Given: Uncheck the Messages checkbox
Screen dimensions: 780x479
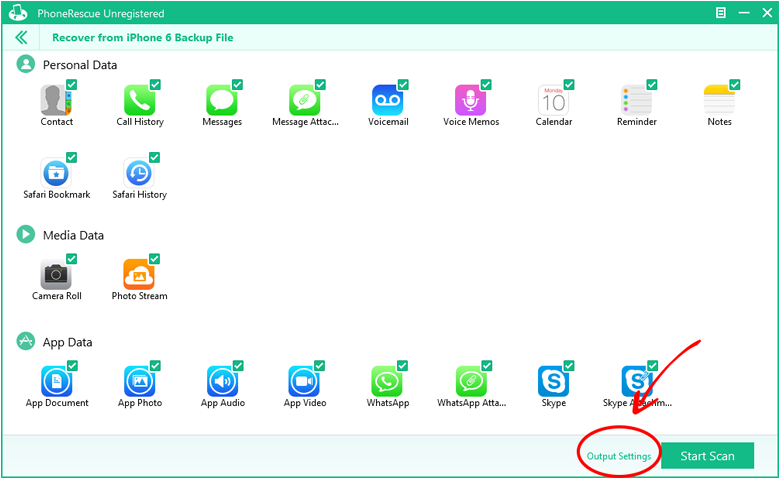Looking at the screenshot, I should 237,85.
